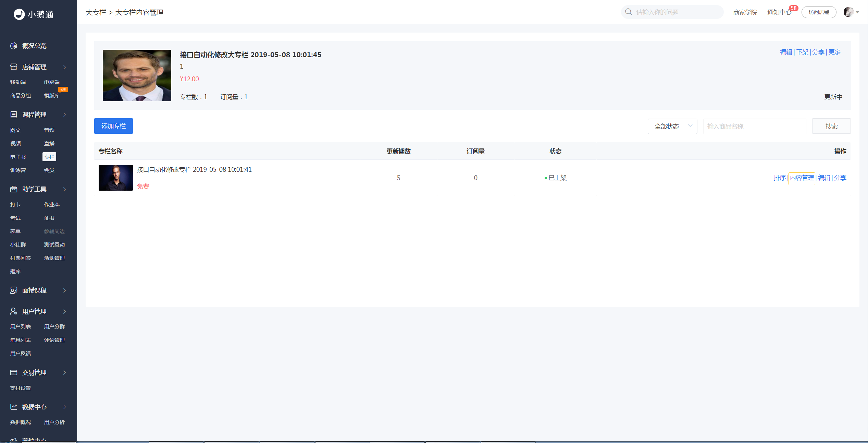
Task: Expand 面授课程 chevron
Action: pos(64,290)
